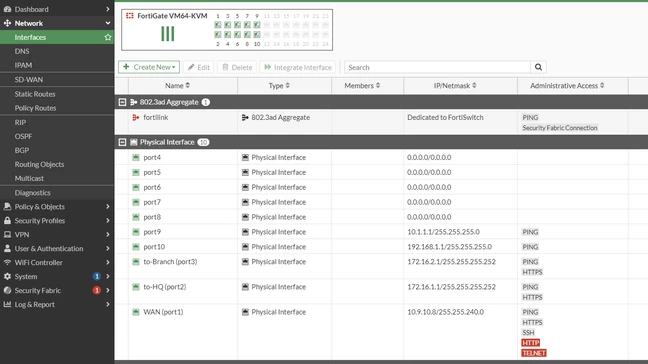
Task: Expand the WiFi Controller chevron
Action: coord(107,263)
